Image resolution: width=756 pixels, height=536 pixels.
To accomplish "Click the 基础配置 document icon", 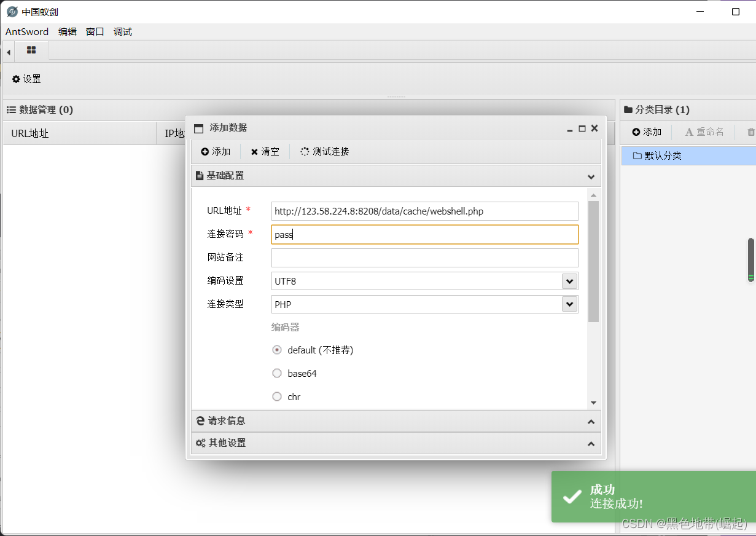I will pyautogui.click(x=200, y=176).
